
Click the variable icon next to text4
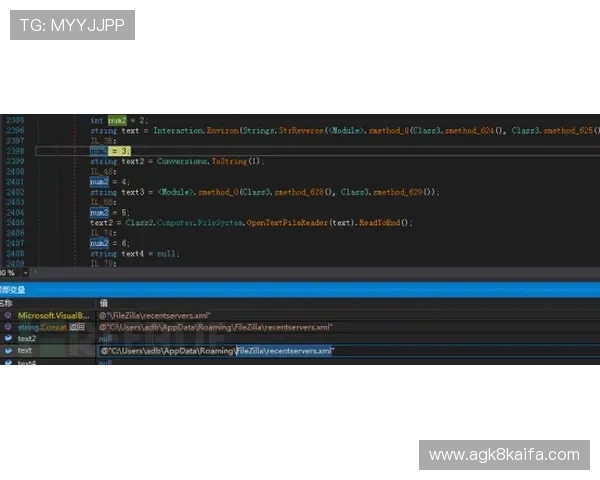8,363
